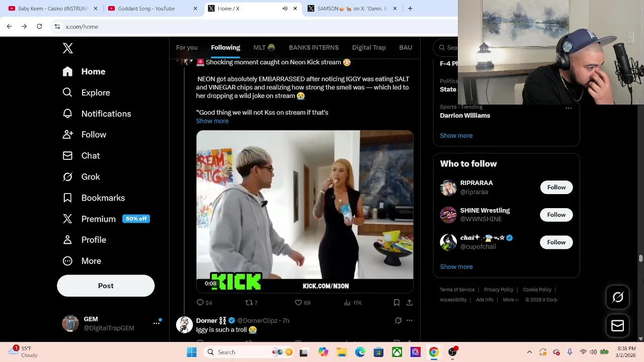This screenshot has width=644, height=362.
Task: Open the More menu in sidebar
Action: click(82, 261)
